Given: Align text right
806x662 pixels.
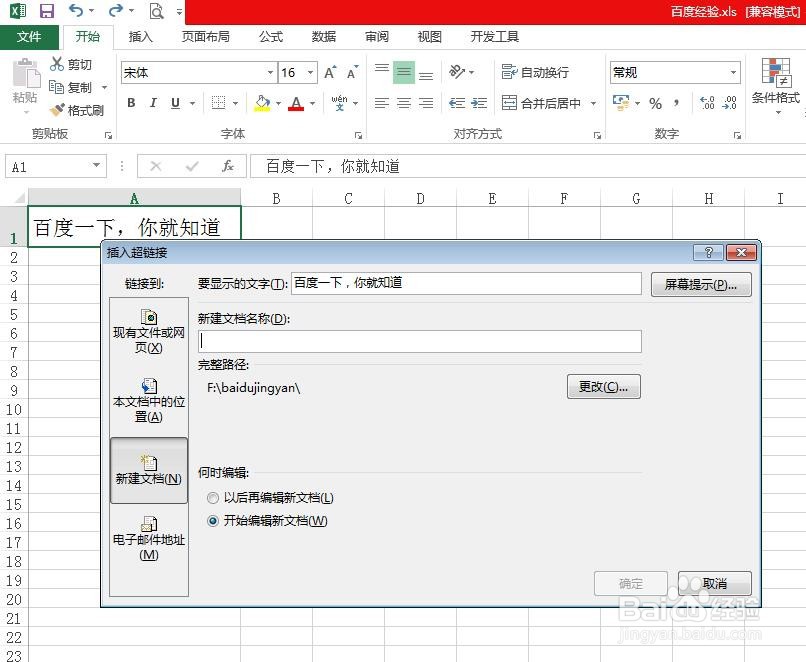Looking at the screenshot, I should pos(426,103).
